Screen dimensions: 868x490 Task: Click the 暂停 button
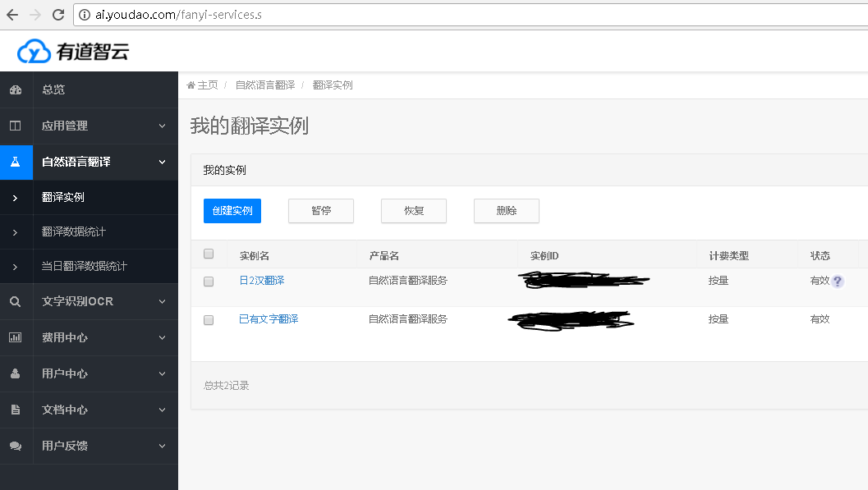click(x=321, y=211)
